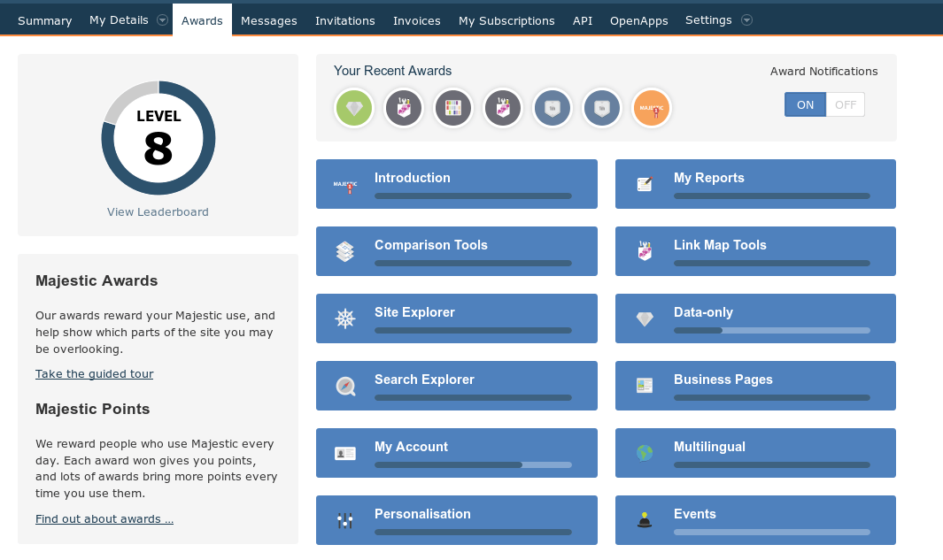Select the Awards tab
Screen dimensions: 943x560
(x=202, y=20)
